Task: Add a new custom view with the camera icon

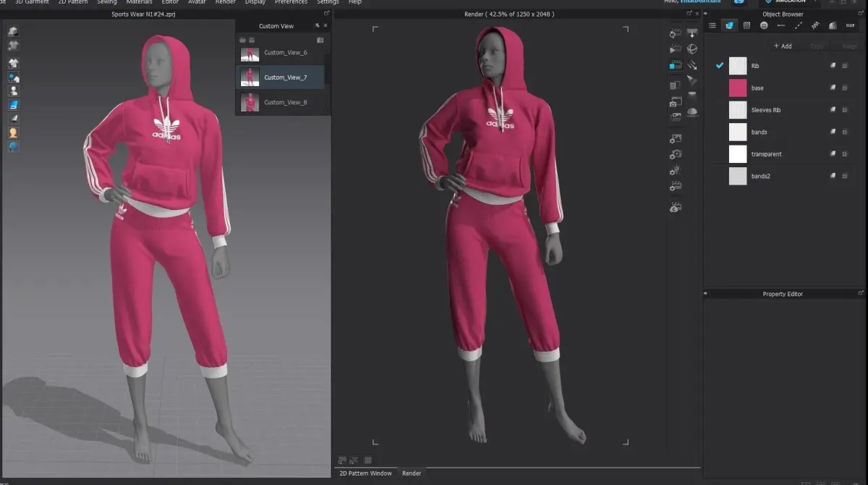Action: point(320,40)
